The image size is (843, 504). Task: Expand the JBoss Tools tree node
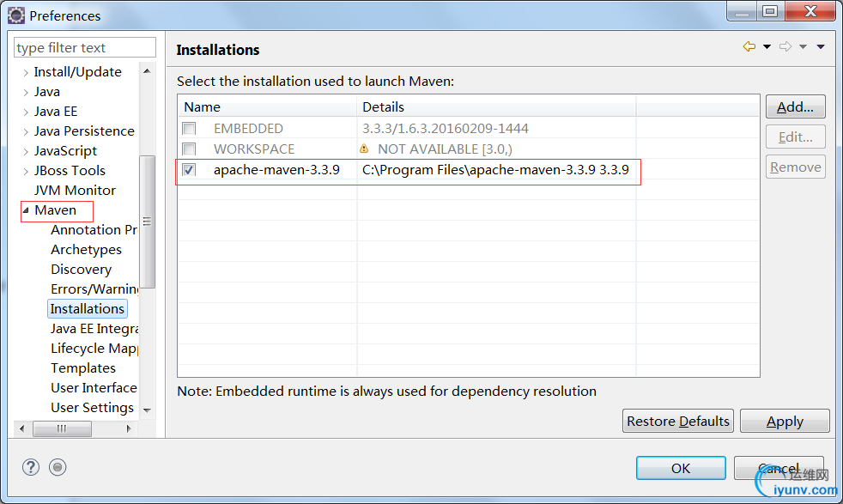tap(26, 171)
